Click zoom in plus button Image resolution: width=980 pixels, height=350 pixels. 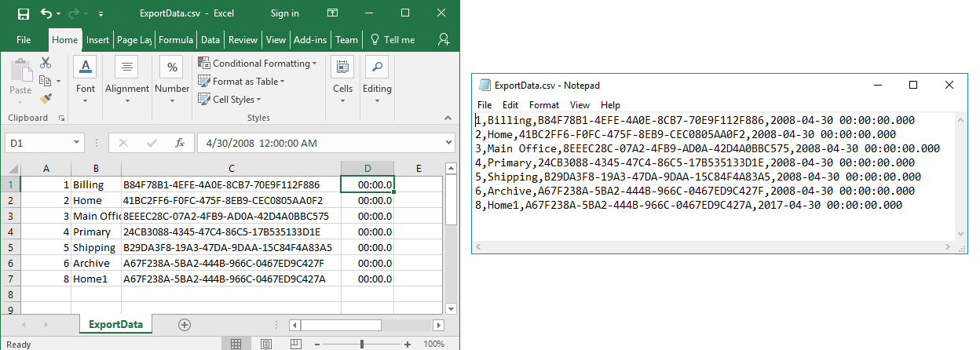click(408, 344)
